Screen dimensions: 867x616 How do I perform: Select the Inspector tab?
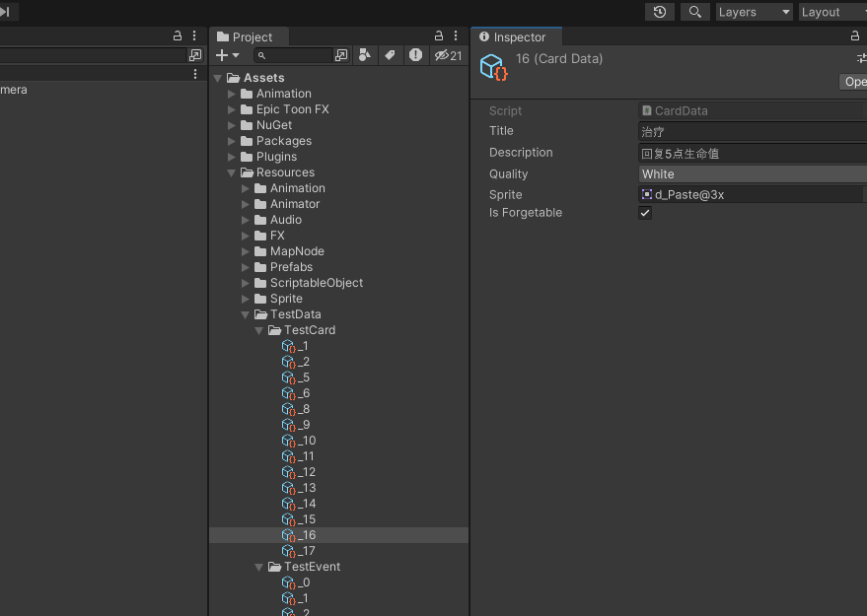point(513,36)
